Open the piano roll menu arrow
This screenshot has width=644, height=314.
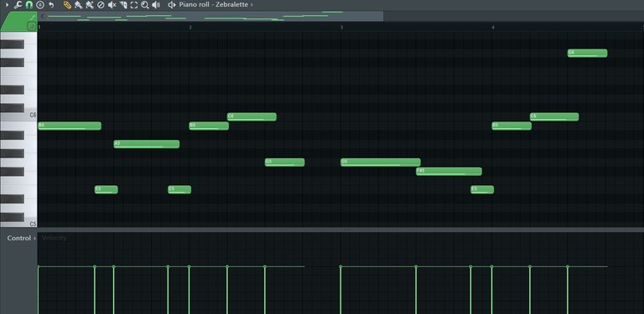(x=7, y=4)
